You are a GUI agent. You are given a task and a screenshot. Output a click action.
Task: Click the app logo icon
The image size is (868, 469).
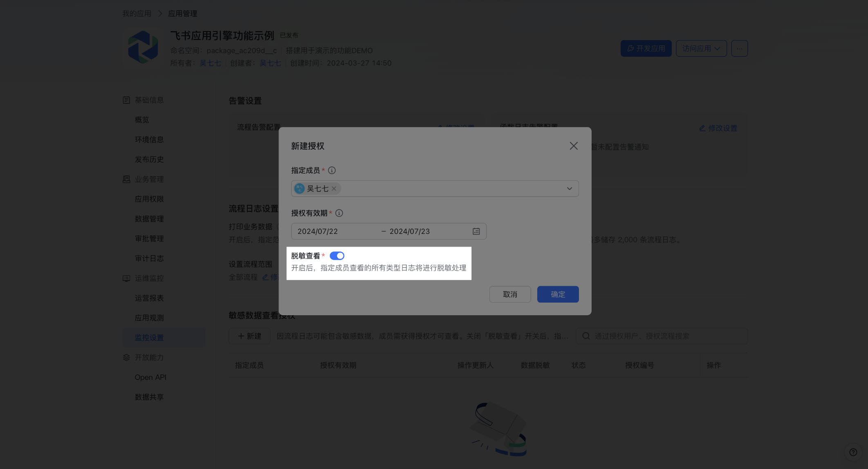pos(143,47)
